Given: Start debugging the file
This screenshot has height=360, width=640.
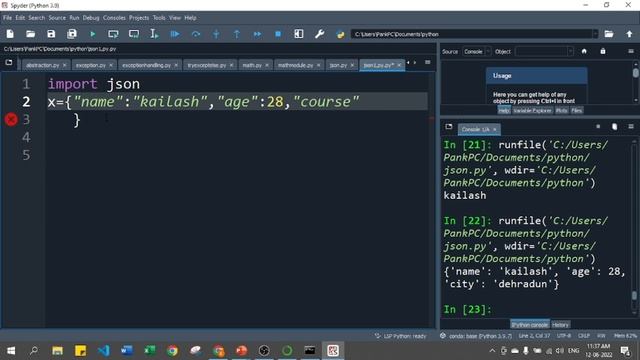Looking at the screenshot, I should (x=175, y=34).
